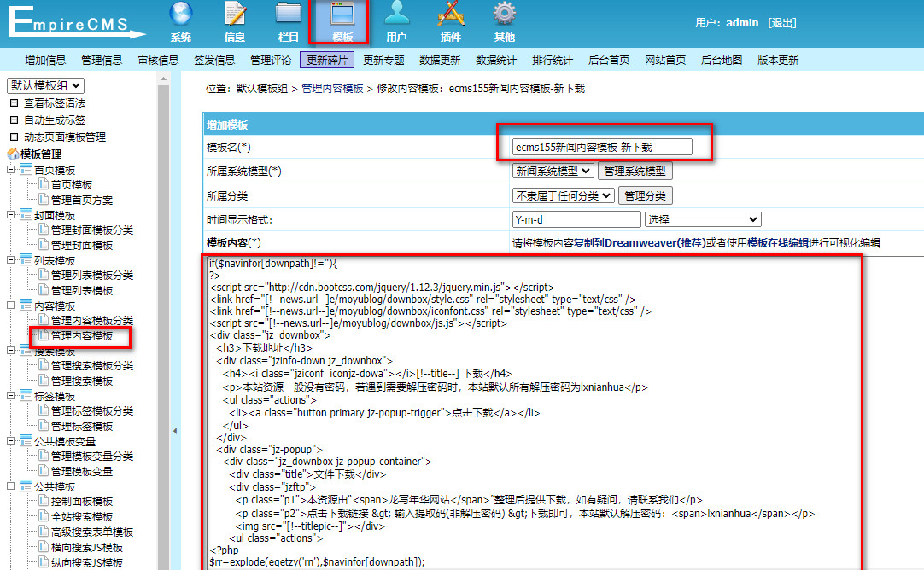Viewport: 924px width, 570px height.
Task: Click the folder icon beside 标签模板
Action: click(26, 396)
